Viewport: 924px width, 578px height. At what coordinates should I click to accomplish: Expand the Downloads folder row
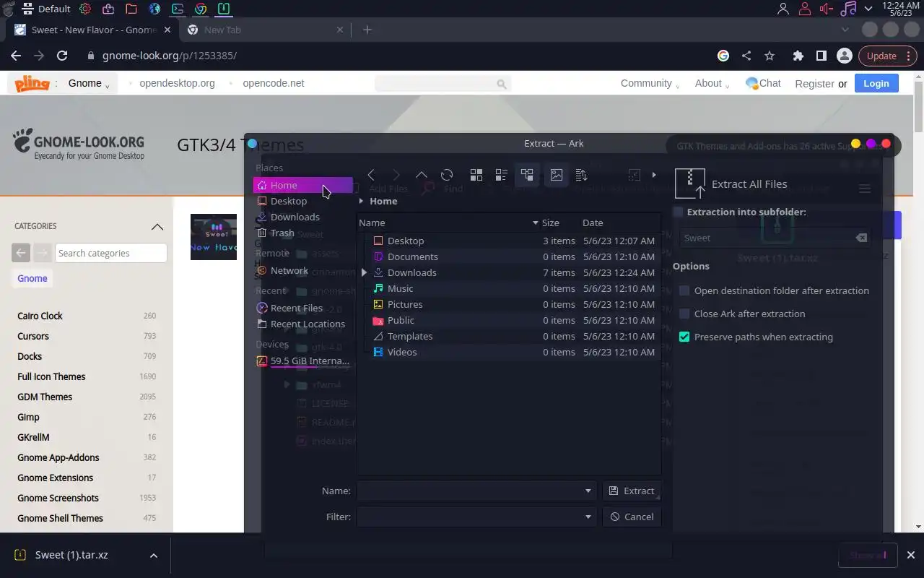[364, 272]
